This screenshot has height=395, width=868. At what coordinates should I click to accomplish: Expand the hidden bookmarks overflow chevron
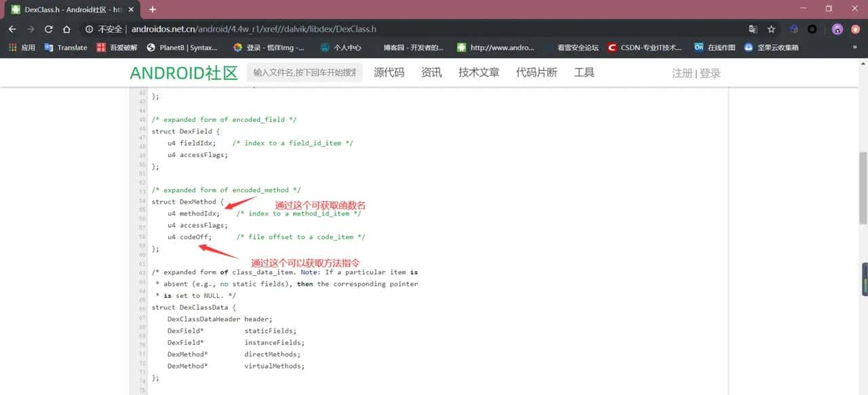tap(853, 47)
